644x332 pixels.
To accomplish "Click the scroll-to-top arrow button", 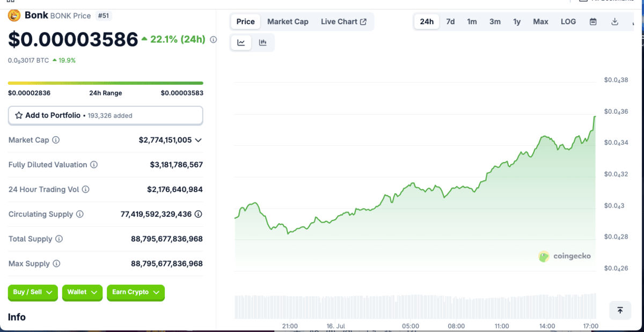I will coord(620,310).
